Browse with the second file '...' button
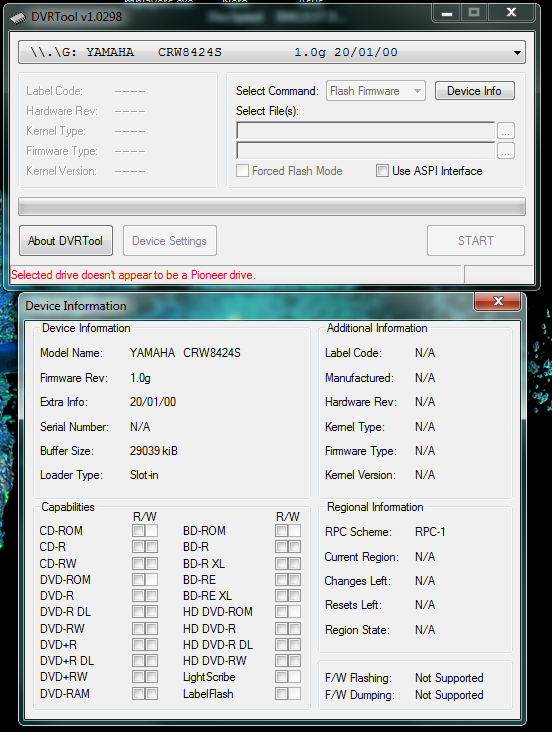 click(506, 151)
